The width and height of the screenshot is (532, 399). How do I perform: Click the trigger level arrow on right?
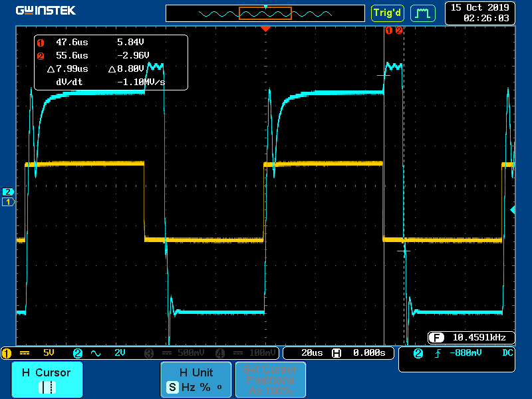click(513, 210)
